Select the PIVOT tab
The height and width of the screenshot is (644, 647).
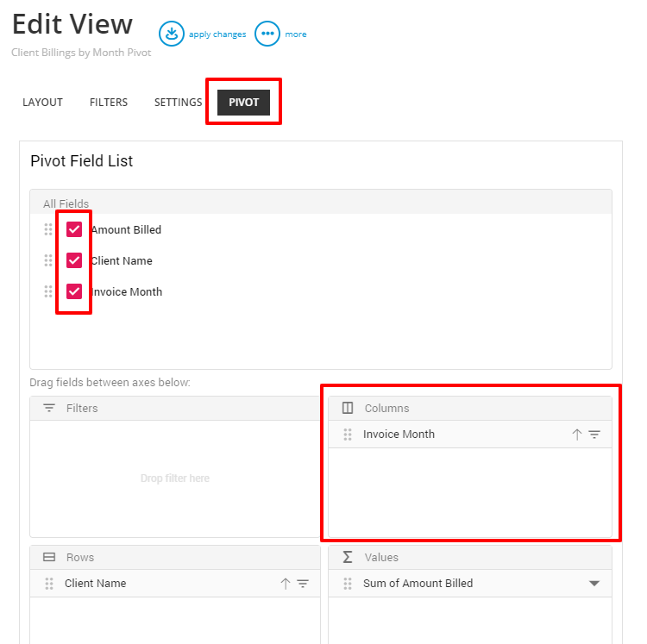click(x=243, y=103)
